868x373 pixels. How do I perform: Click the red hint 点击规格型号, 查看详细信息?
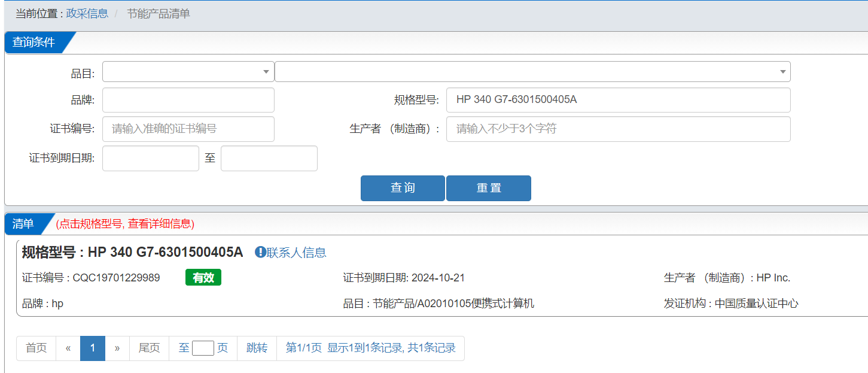[x=125, y=224]
